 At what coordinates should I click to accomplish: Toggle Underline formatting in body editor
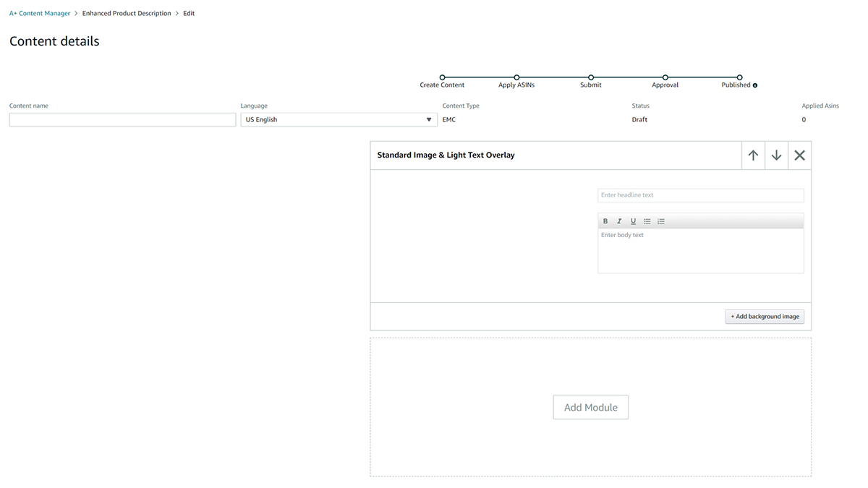[x=633, y=221]
